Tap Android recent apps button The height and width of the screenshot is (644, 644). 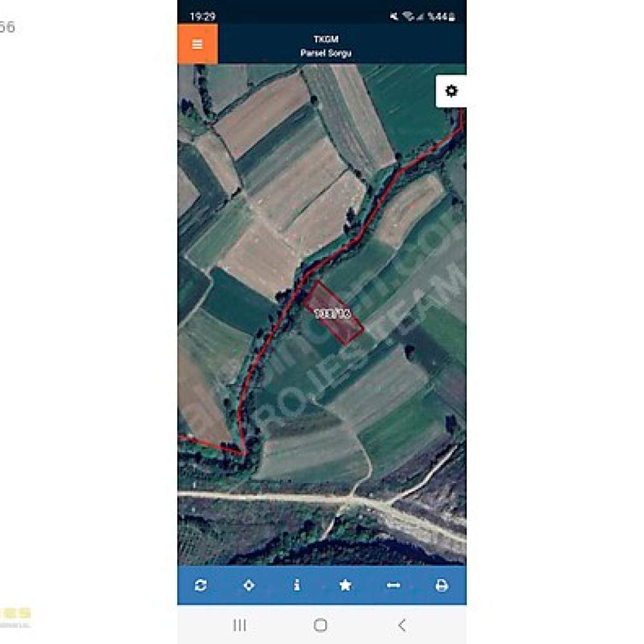tap(240, 625)
